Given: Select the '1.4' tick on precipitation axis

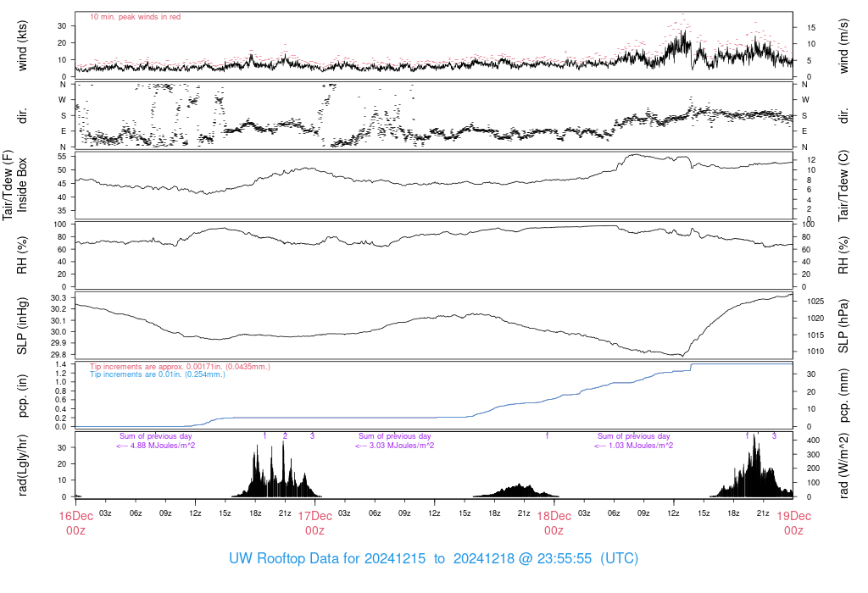Looking at the screenshot, I should click(x=61, y=364).
